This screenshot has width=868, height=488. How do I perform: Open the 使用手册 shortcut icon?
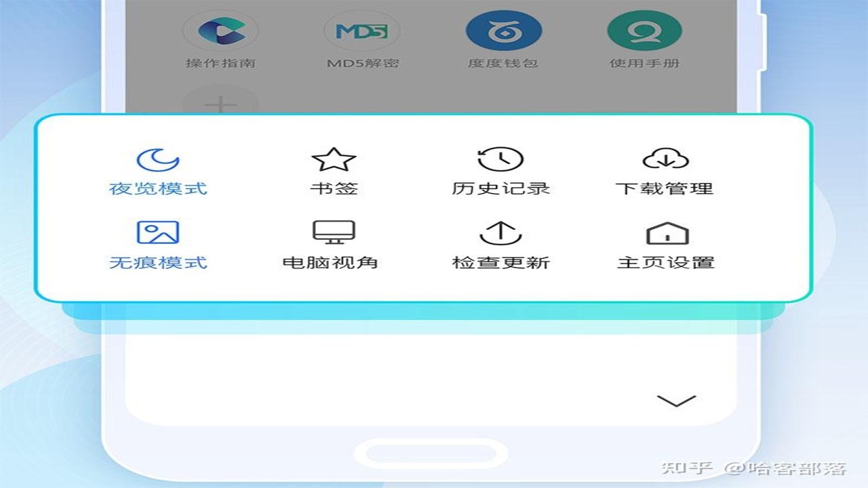[x=644, y=30]
